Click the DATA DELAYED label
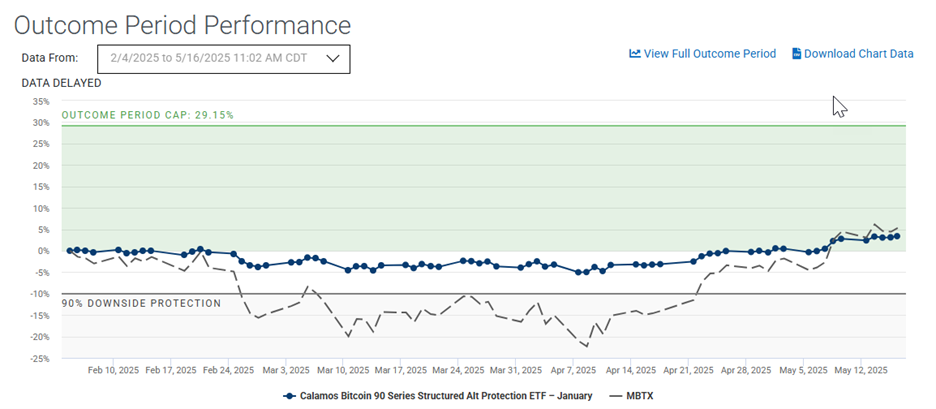Image resolution: width=936 pixels, height=409 pixels. pos(61,83)
